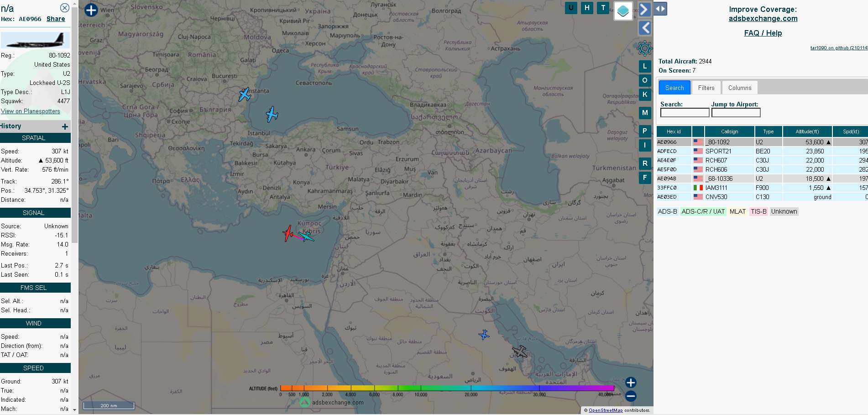Select the gray grounded aircraft near Bahrain
868x415 pixels.
[520, 351]
